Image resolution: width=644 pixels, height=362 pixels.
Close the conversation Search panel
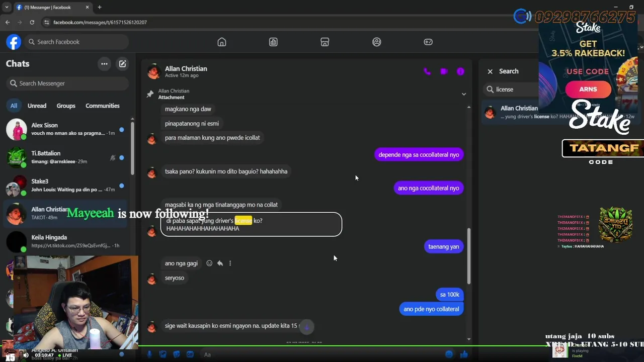coord(490,71)
